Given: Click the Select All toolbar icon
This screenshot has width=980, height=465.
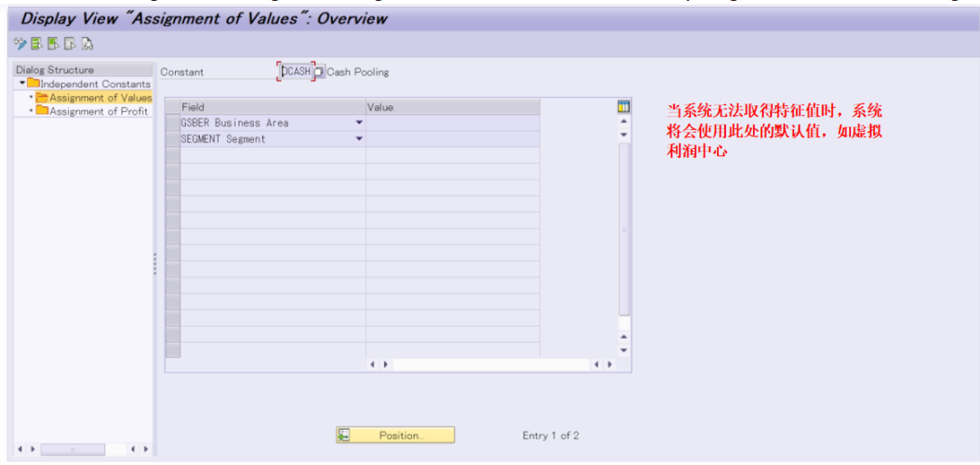Looking at the screenshot, I should point(36,44).
